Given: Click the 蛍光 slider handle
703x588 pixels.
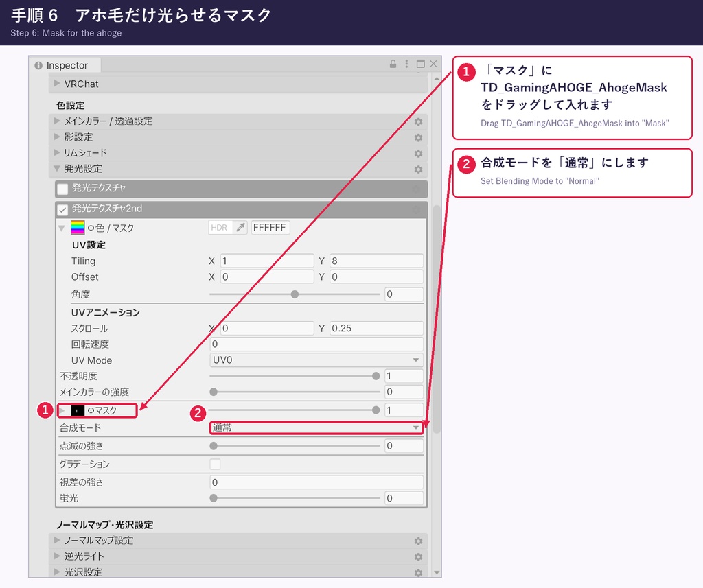Looking at the screenshot, I should point(214,498).
